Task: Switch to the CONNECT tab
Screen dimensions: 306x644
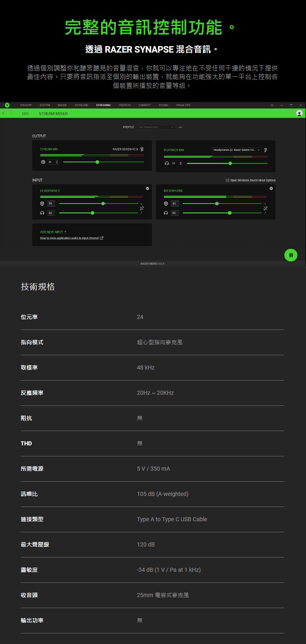Action: click(144, 105)
